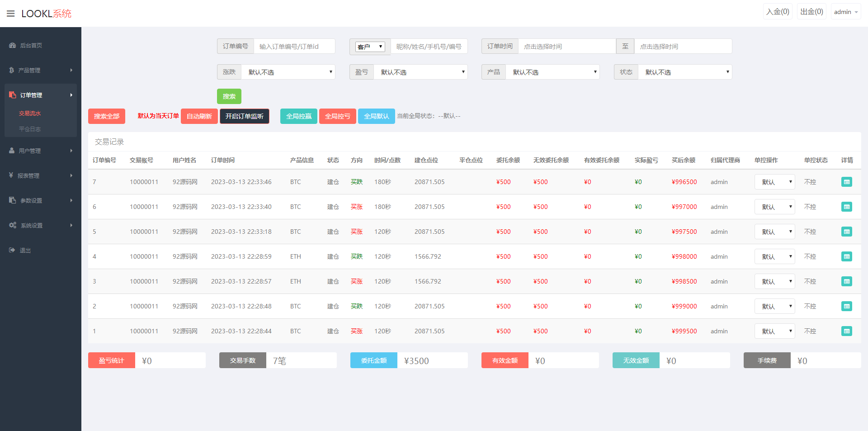
Task: Click the 订单编号 input field
Action: pyautogui.click(x=294, y=46)
